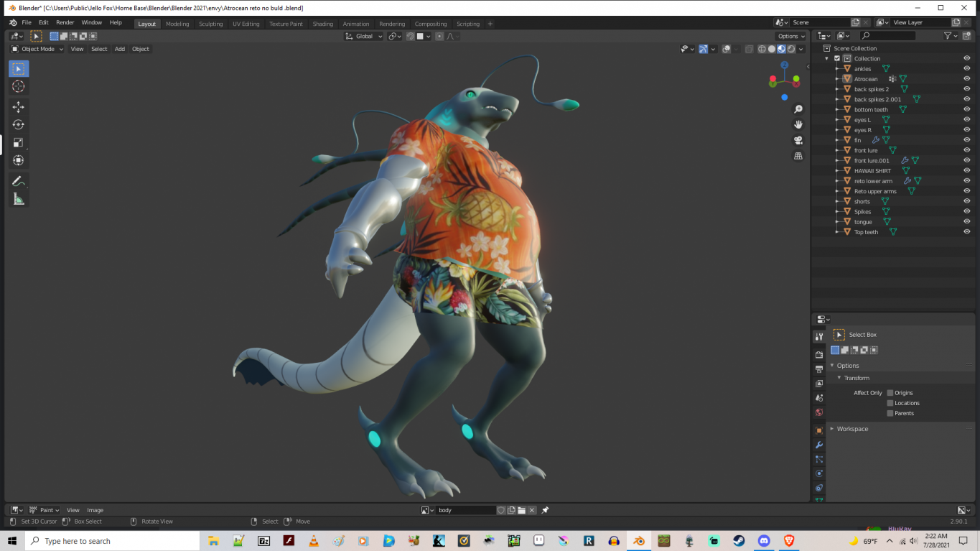
Task: Activate the Rotate tool
Action: click(x=19, y=125)
